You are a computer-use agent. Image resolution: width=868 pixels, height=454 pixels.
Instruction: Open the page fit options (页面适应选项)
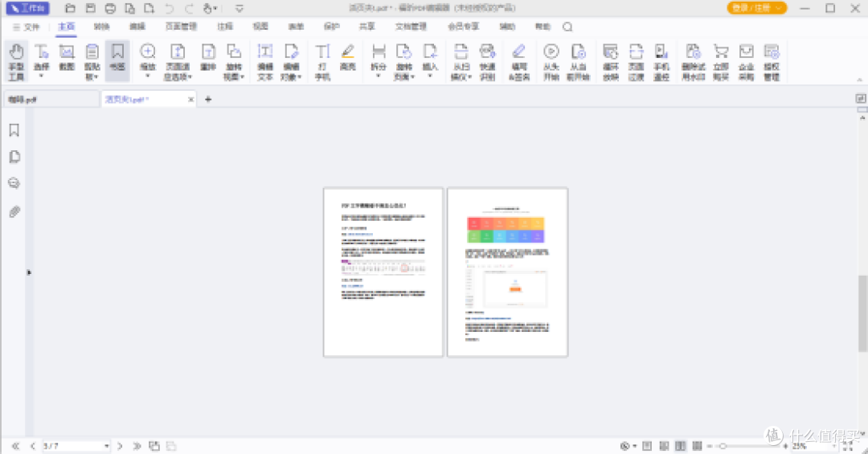tap(178, 61)
